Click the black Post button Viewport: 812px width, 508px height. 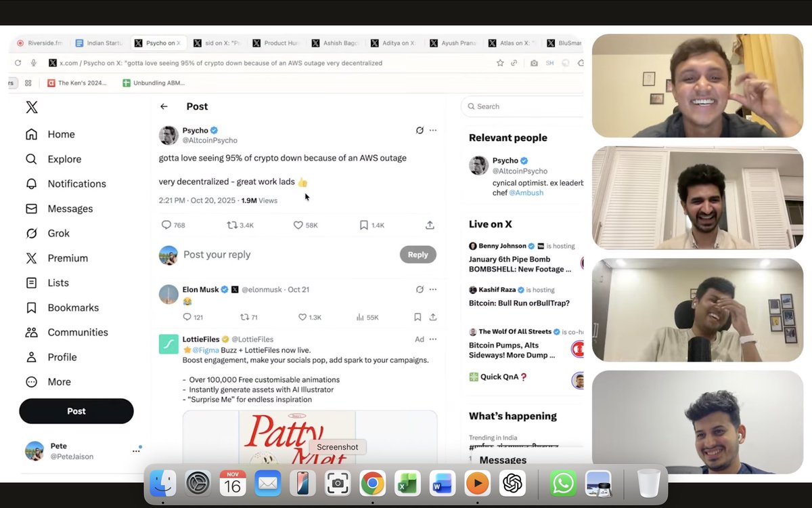(76, 411)
